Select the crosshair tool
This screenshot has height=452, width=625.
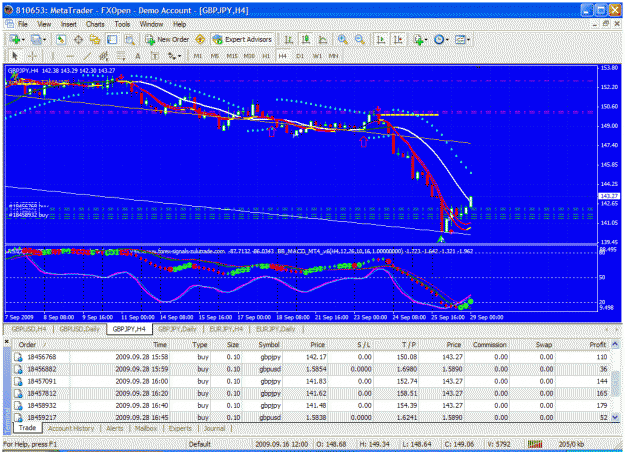32,56
